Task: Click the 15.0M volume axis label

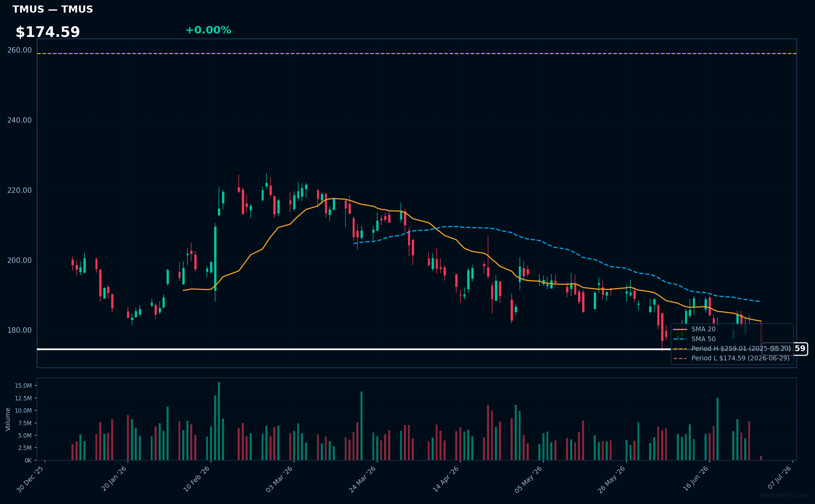Action: pos(23,386)
